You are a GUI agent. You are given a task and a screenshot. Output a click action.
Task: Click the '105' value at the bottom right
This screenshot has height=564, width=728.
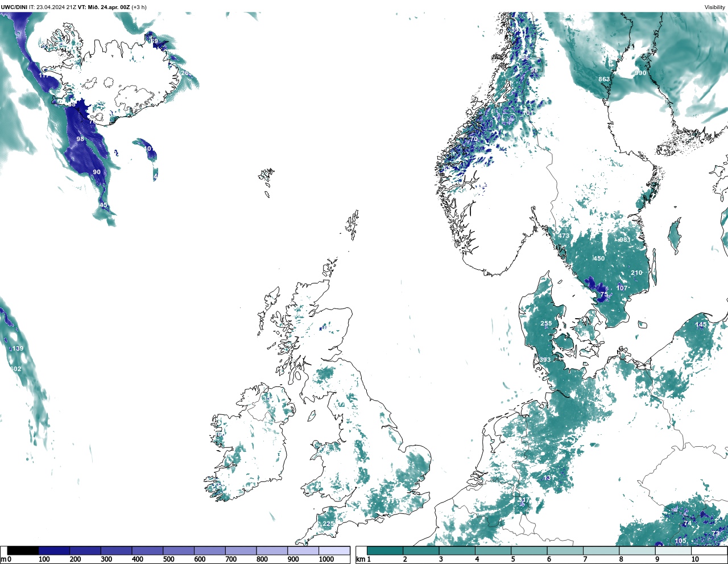click(680, 541)
